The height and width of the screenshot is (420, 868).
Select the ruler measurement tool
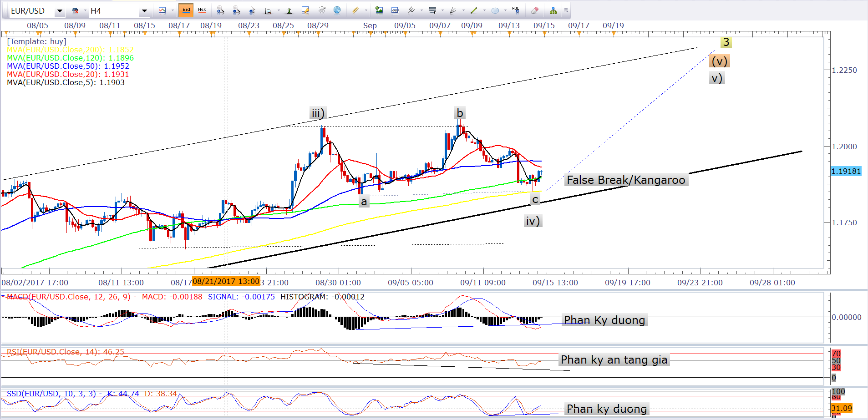pos(355,10)
